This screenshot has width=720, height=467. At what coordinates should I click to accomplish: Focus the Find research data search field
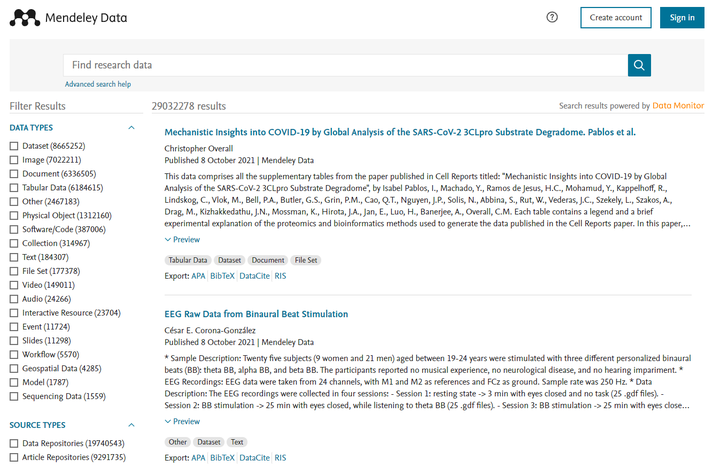[x=345, y=65]
